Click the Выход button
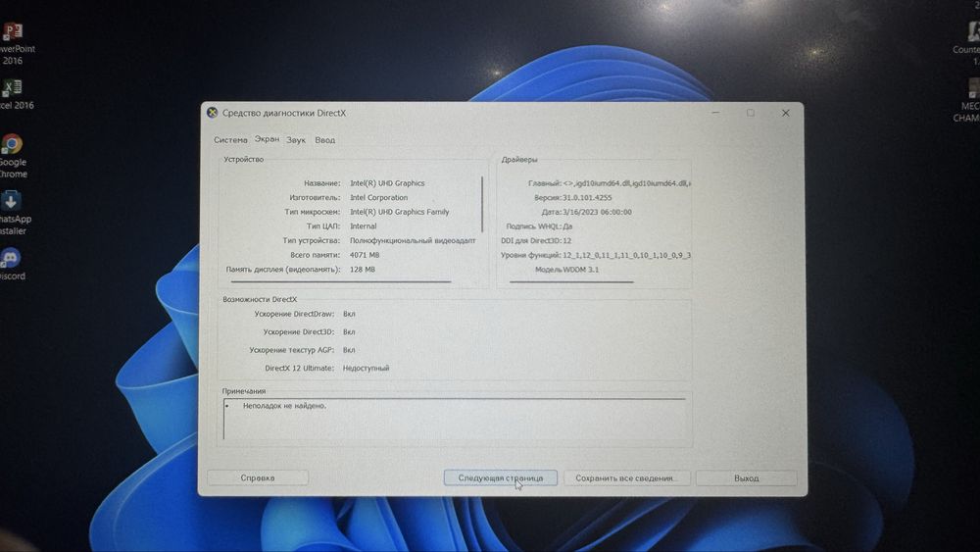The image size is (980, 552). coord(746,477)
